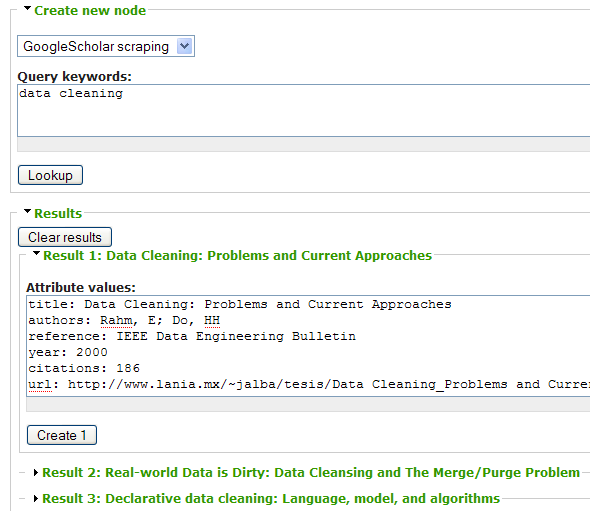Collapse the Results section triangle
The image size is (590, 511).
point(27,211)
